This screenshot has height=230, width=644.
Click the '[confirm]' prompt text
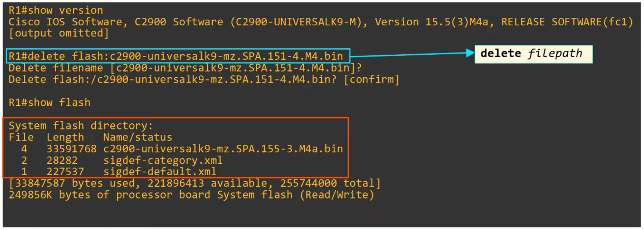click(372, 79)
